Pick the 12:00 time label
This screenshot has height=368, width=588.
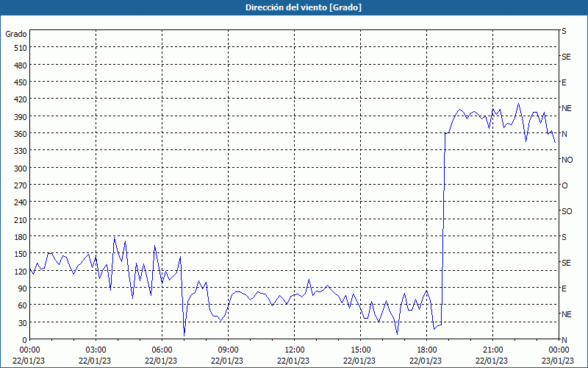(x=295, y=350)
